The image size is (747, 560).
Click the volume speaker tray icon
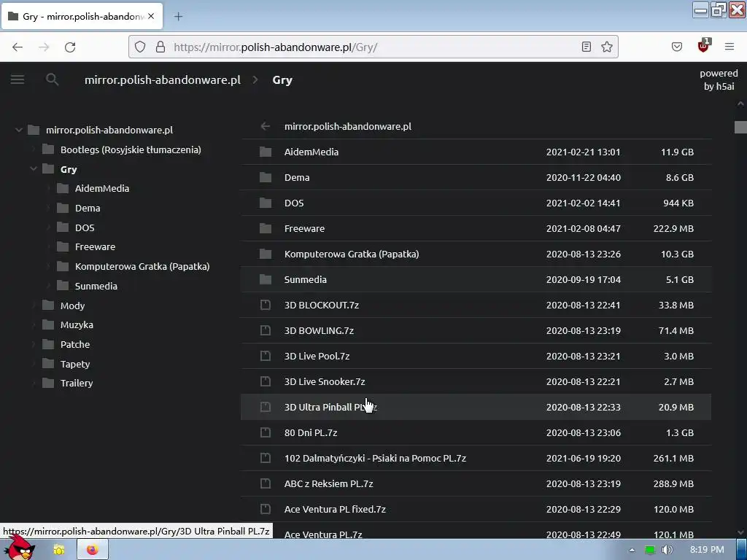pyautogui.click(x=667, y=550)
